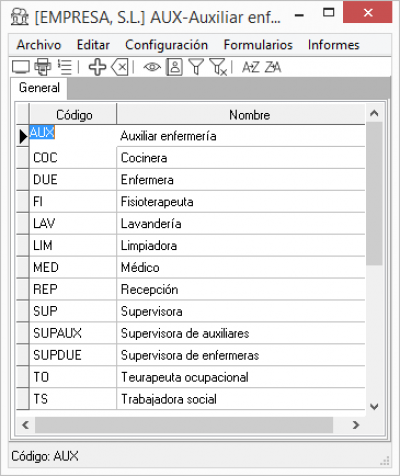400x476 pixels.
Task: Select the TO code cell
Action: 73,377
